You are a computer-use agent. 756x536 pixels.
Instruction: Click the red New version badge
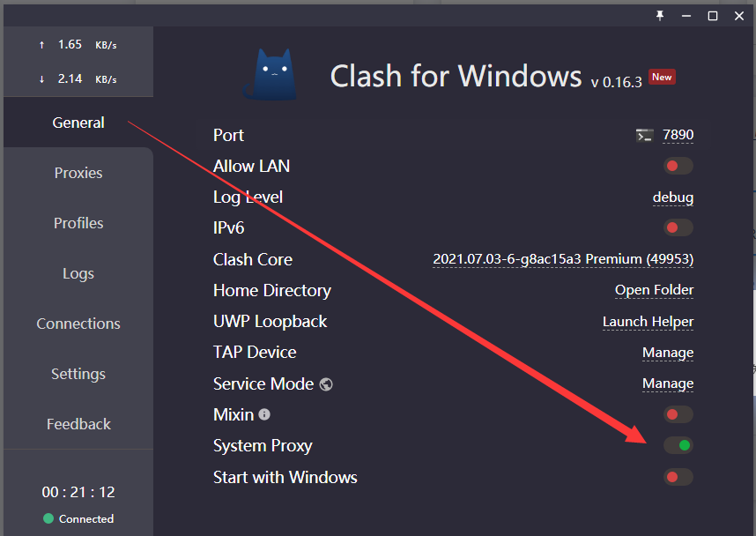click(662, 78)
